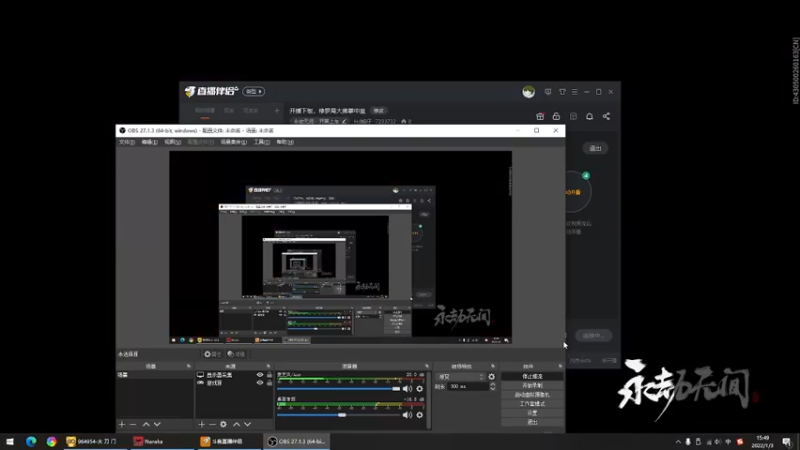The width and height of the screenshot is (800, 450).
Task: Open Naraka in the Windows taskbar
Action: pos(162,442)
